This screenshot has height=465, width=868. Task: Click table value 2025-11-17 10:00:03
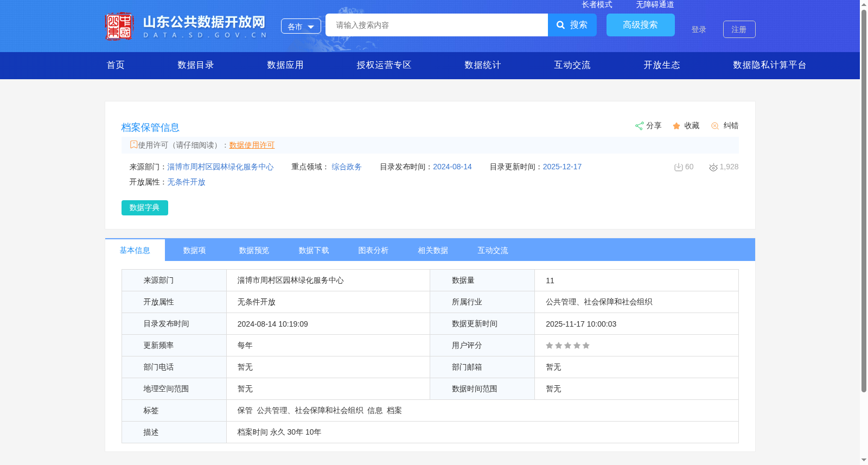581,324
